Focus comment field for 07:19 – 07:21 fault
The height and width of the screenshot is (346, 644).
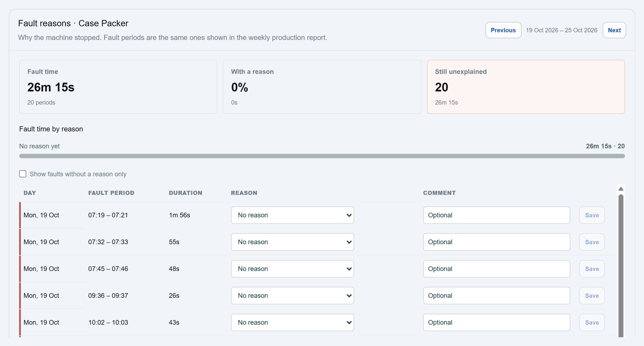[496, 215]
